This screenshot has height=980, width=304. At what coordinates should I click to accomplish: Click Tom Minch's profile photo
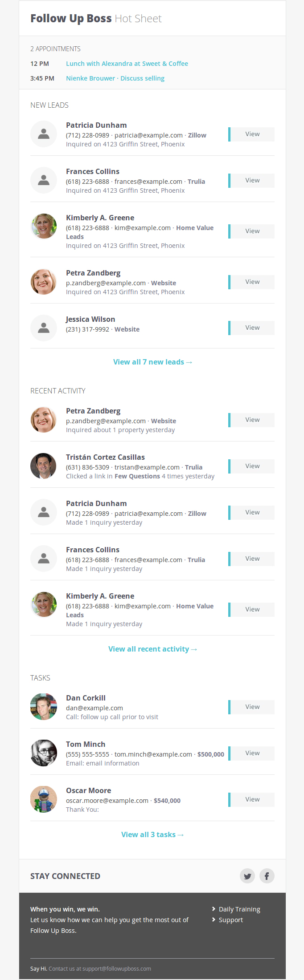tap(44, 753)
